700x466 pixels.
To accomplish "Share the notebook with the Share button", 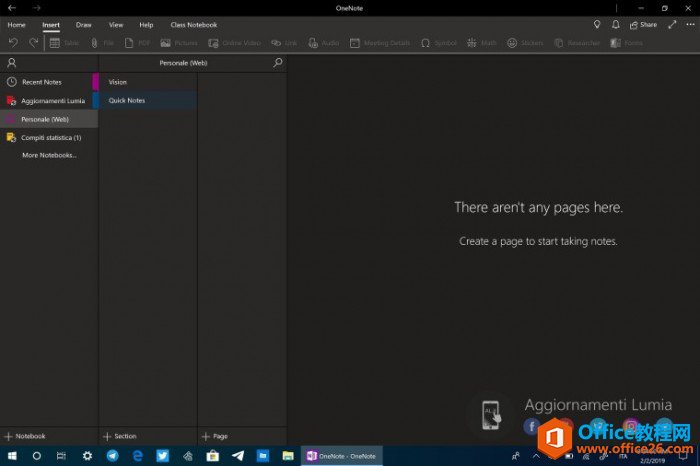I will click(643, 25).
